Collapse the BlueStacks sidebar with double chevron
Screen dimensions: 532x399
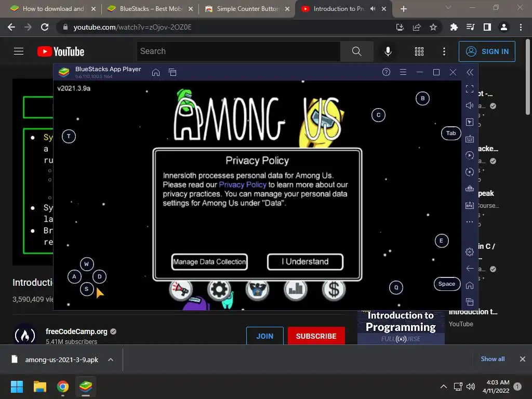pyautogui.click(x=470, y=72)
